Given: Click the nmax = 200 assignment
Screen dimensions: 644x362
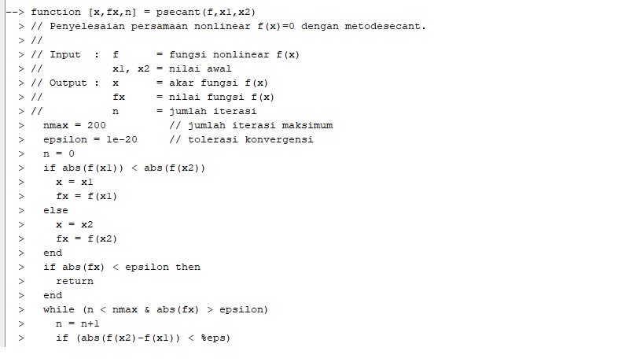Looking at the screenshot, I should 75,125.
